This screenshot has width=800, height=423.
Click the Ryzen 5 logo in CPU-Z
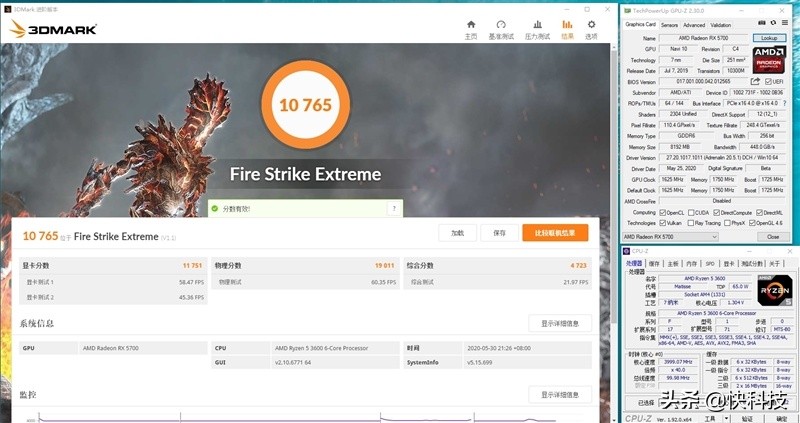[774, 290]
